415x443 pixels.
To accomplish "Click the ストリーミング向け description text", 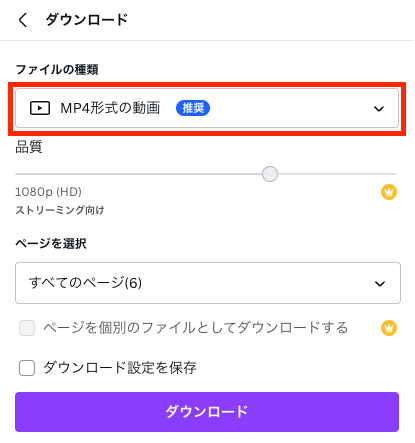I will (x=60, y=210).
